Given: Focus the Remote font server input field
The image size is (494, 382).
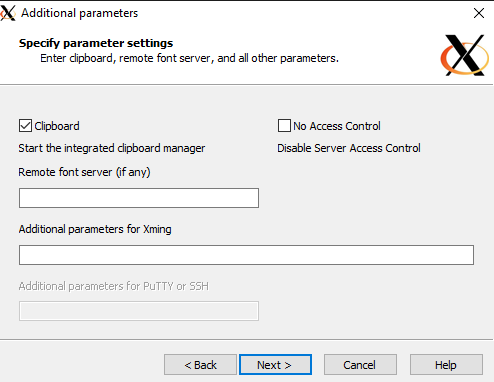Looking at the screenshot, I should coord(139,198).
